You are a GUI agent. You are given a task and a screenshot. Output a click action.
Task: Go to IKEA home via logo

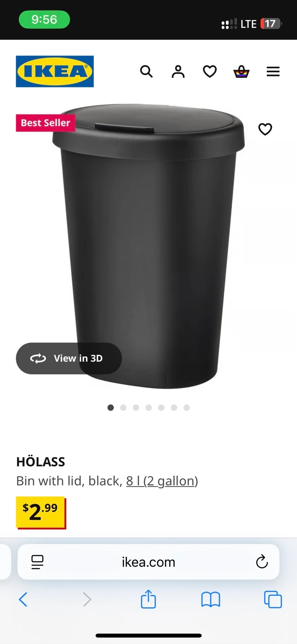point(55,71)
